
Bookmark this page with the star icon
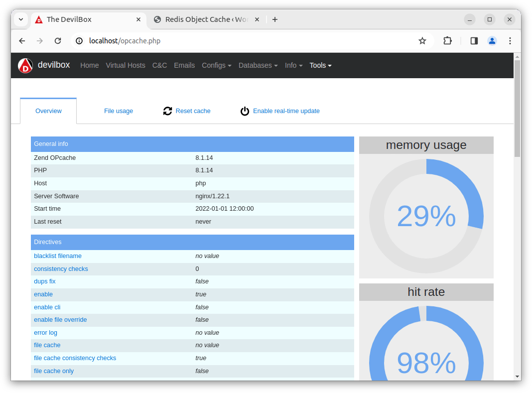click(422, 41)
